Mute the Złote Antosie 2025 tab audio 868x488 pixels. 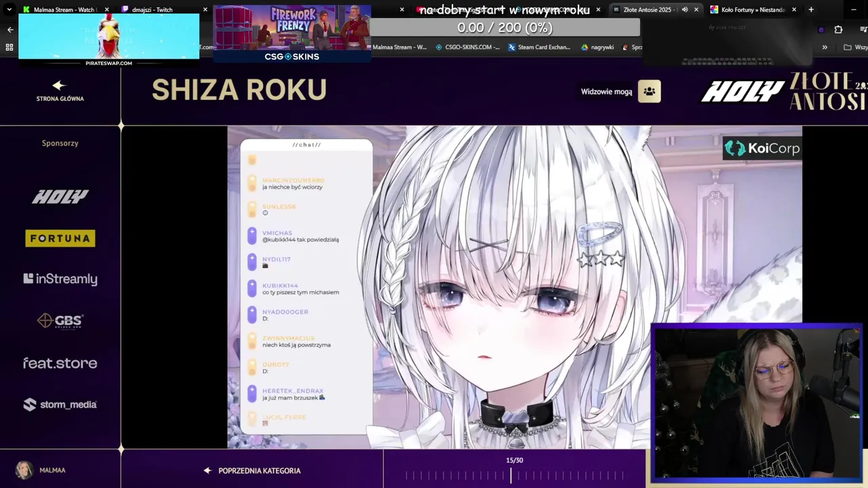(684, 9)
